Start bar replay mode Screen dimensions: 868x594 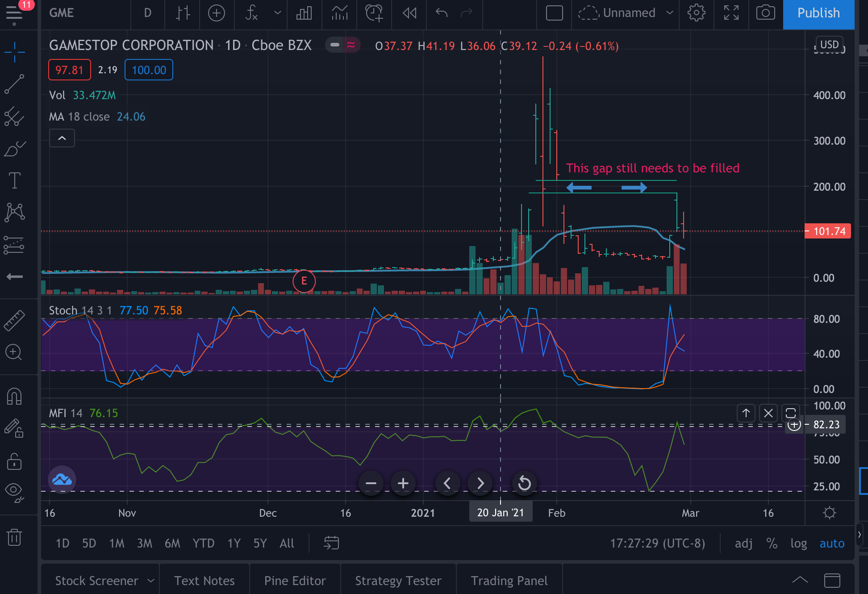(409, 13)
